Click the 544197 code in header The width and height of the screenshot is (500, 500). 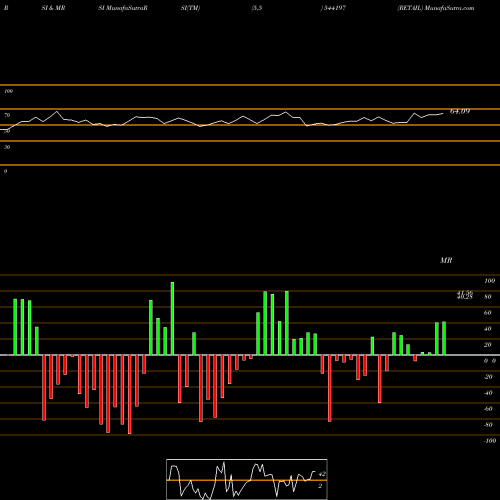(334, 8)
